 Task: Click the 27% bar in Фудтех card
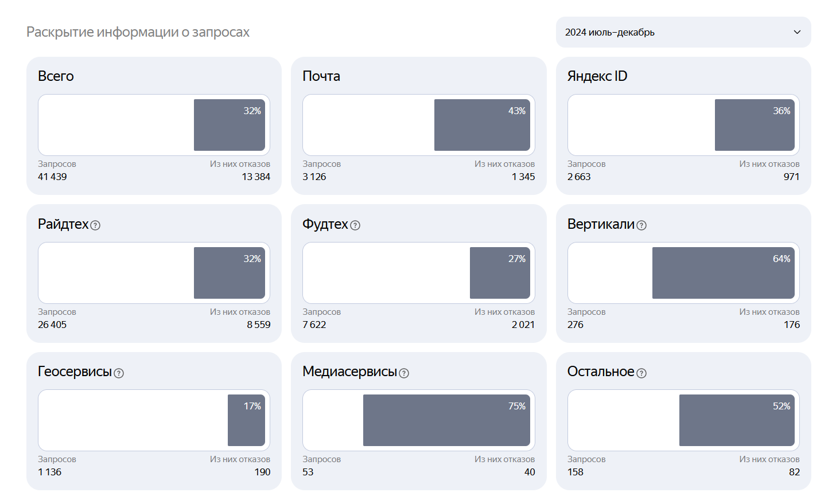point(500,273)
